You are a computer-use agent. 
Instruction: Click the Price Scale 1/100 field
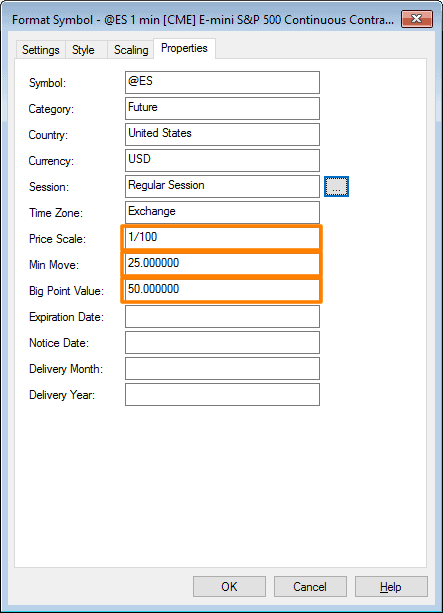pos(222,238)
